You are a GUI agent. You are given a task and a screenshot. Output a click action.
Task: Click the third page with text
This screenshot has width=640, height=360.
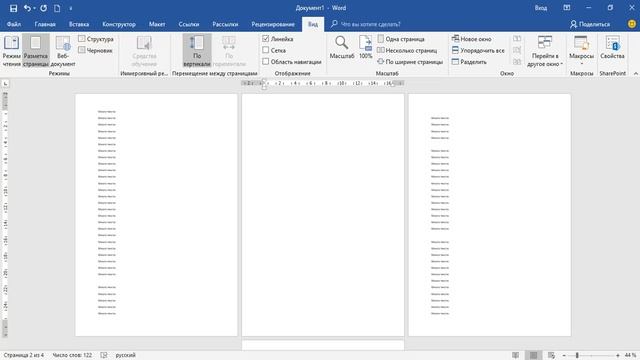pyautogui.click(x=489, y=215)
